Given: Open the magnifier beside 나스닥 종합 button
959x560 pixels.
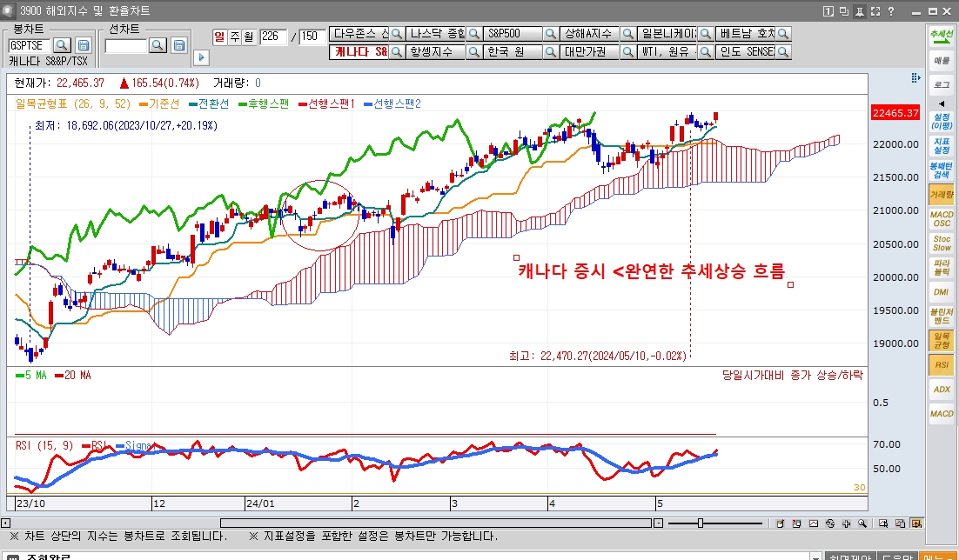Looking at the screenshot, I should 473,34.
